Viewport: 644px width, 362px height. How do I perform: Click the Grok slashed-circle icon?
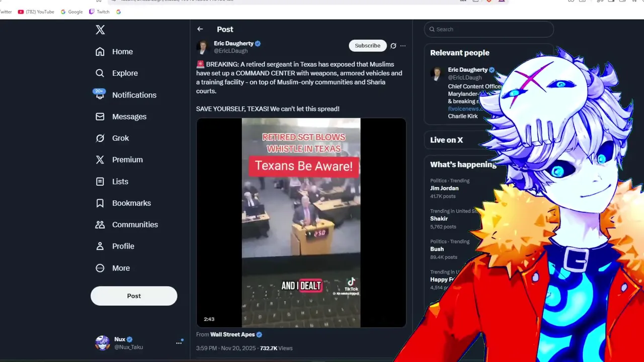(x=100, y=138)
